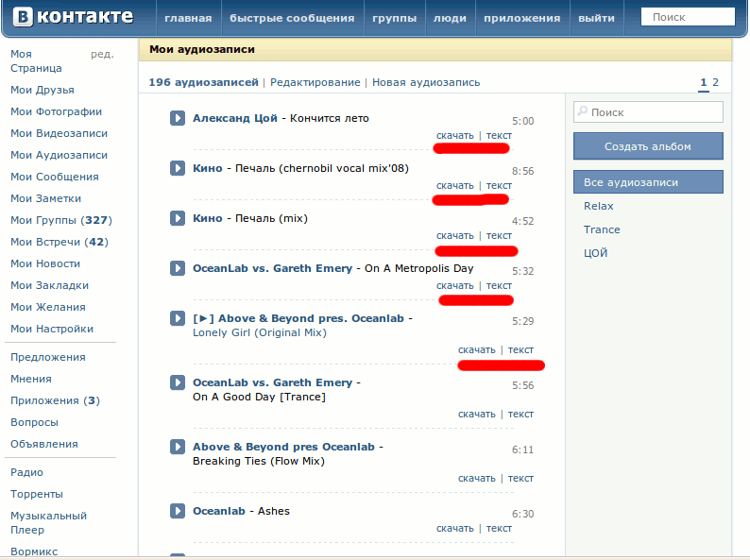Open Мои Новости
The width and height of the screenshot is (750, 560).
(x=45, y=263)
